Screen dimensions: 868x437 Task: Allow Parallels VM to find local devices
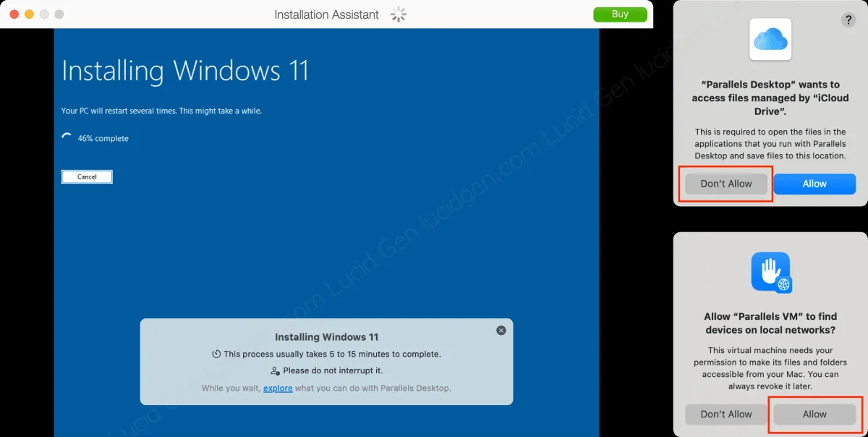(814, 414)
